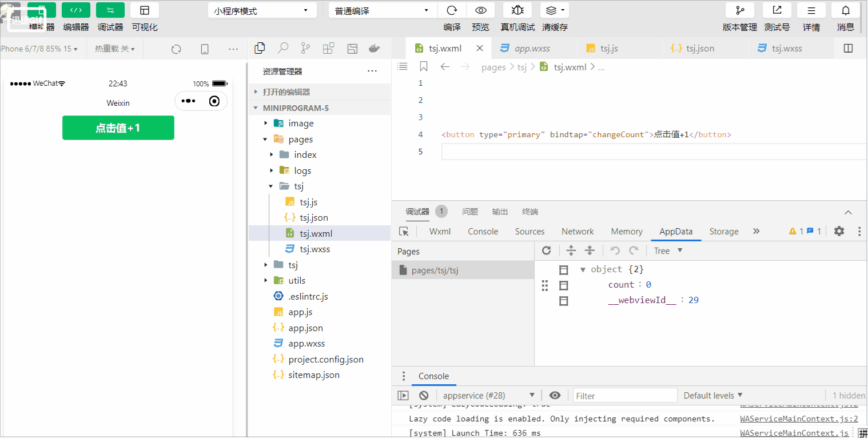
Task: Open app.json file
Action: (x=320, y=328)
